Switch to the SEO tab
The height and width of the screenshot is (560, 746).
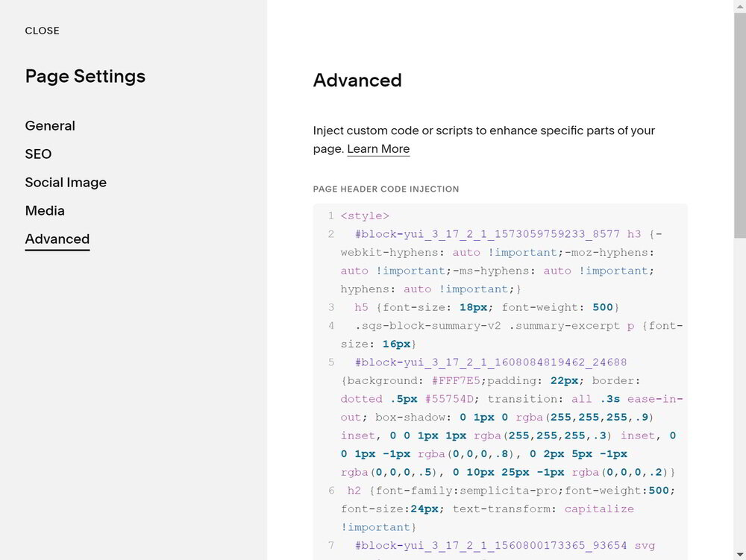(x=38, y=154)
